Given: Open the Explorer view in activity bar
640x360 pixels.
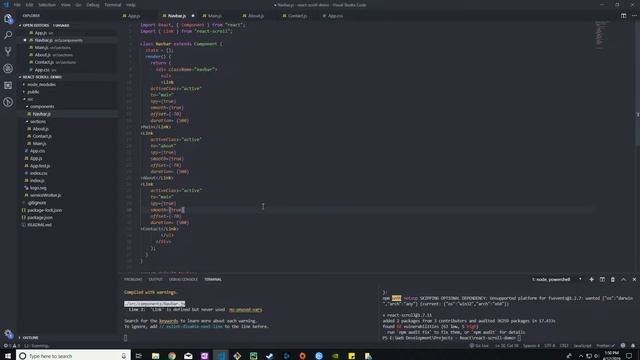Looking at the screenshot, I should [8, 18].
